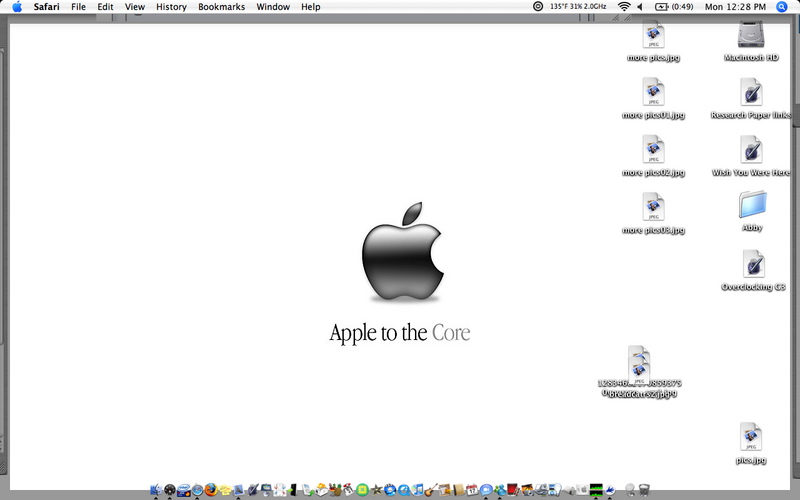Open Address Book in the Dock
This screenshot has height=500, width=800.
tap(459, 490)
